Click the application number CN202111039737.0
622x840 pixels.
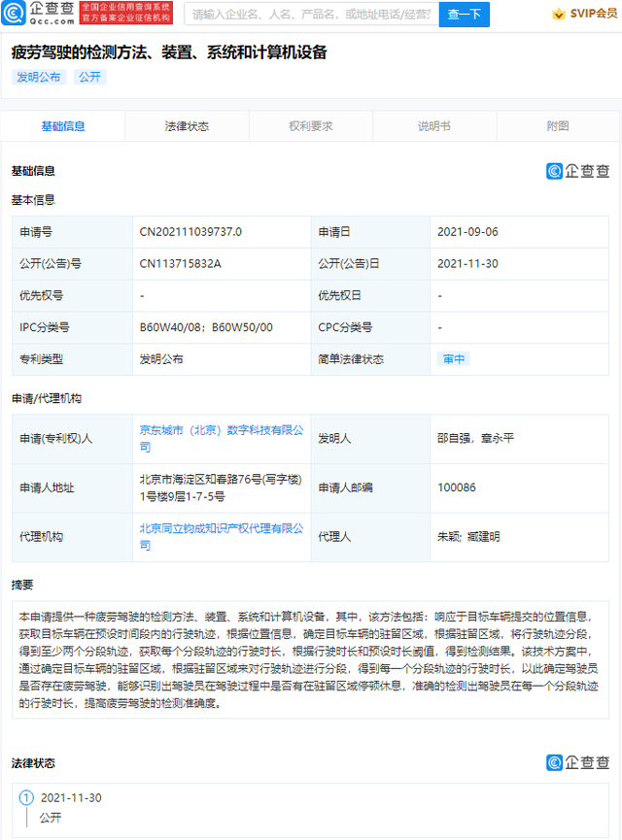tap(190, 232)
